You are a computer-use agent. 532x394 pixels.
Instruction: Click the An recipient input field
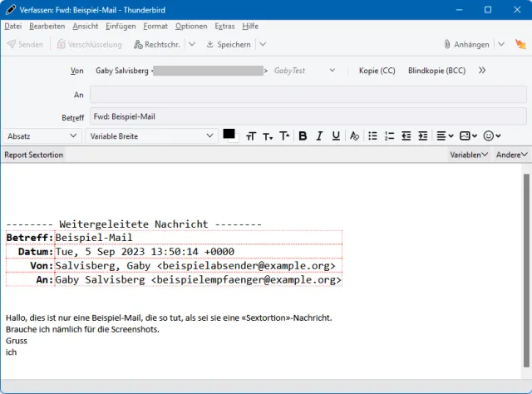308,95
